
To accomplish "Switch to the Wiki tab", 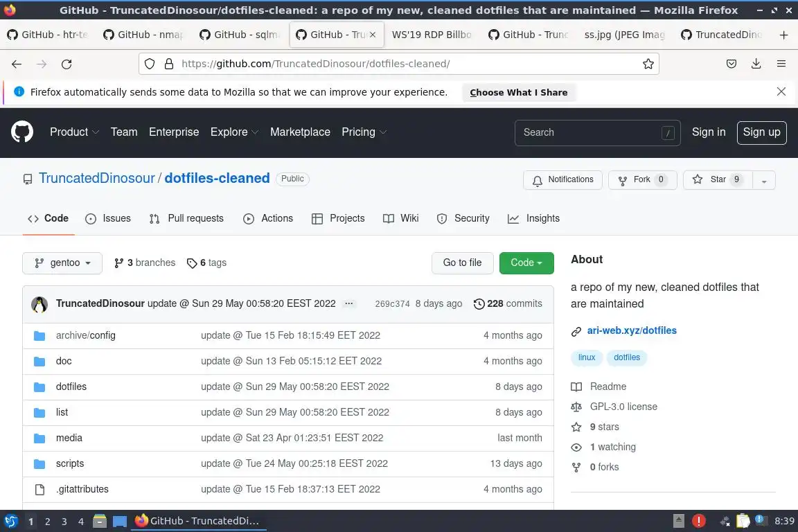I will click(x=400, y=218).
